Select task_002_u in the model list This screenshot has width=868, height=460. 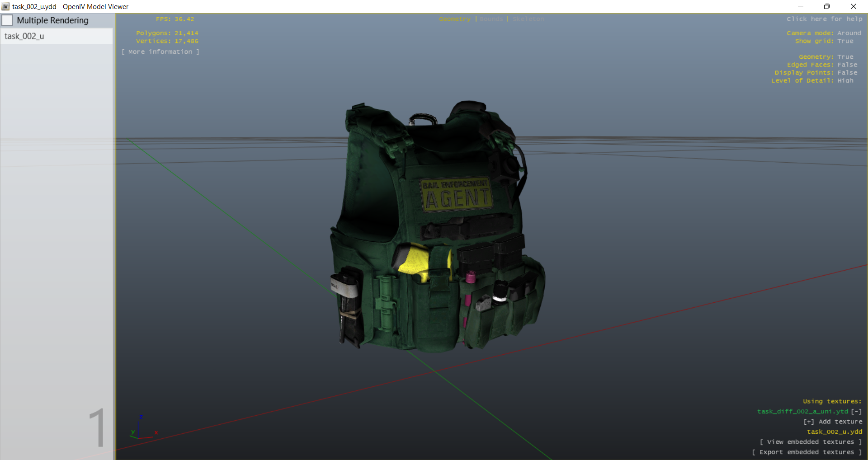[x=24, y=36]
